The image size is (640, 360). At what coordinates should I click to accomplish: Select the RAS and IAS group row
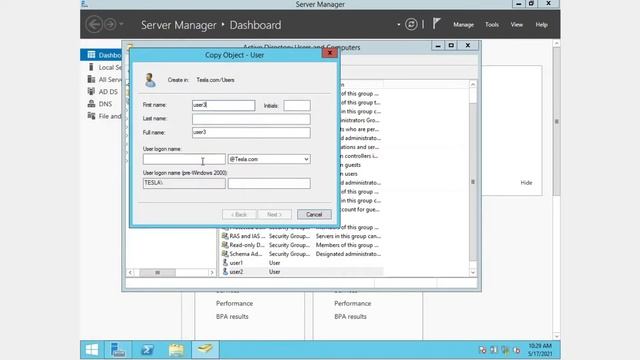click(302, 236)
